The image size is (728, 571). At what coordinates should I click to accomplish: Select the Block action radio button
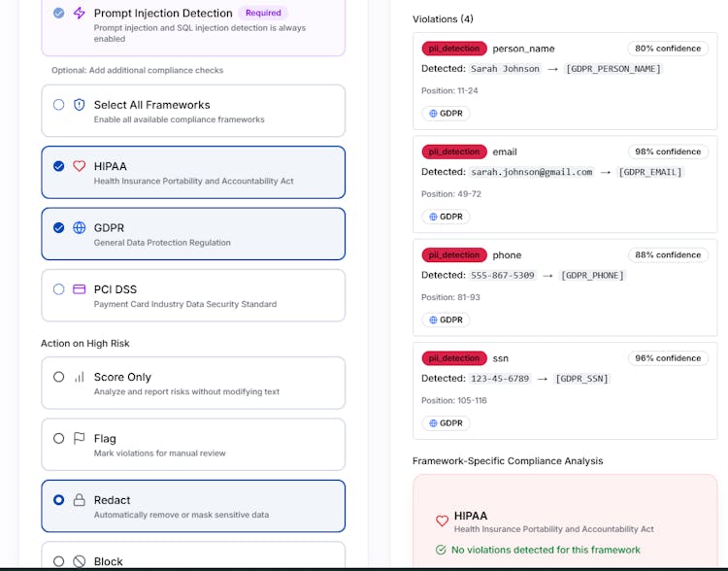pyautogui.click(x=59, y=561)
